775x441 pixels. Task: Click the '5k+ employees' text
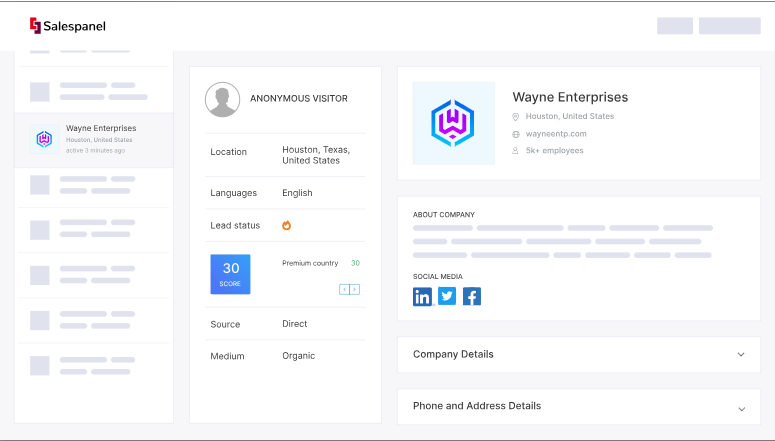click(555, 151)
